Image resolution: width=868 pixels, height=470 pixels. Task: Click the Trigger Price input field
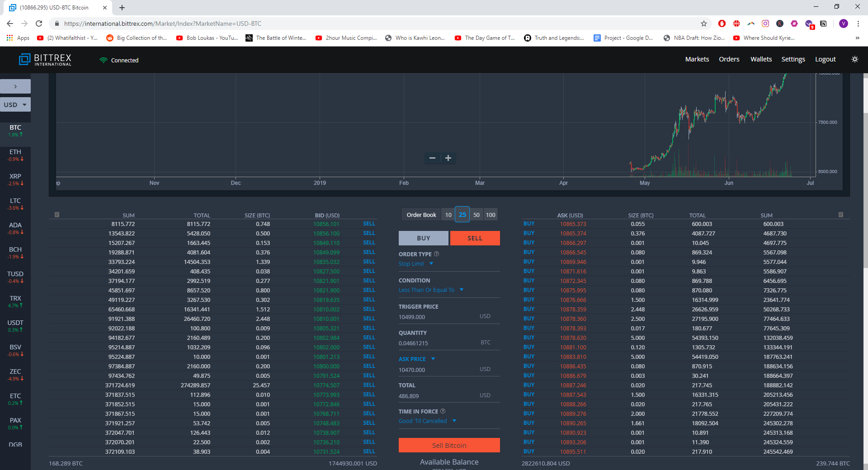point(434,317)
